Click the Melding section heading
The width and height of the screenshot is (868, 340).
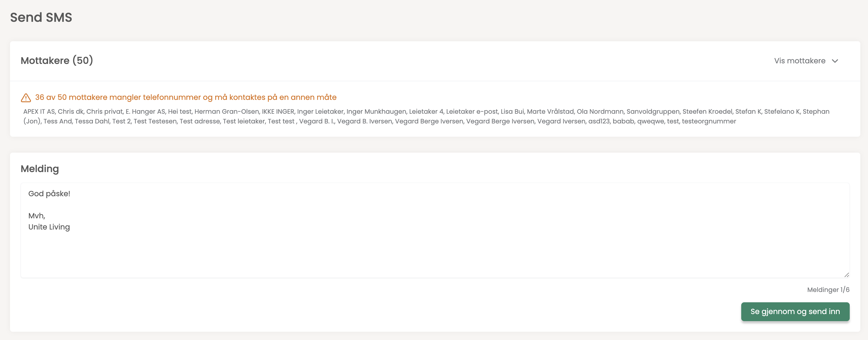(x=40, y=169)
